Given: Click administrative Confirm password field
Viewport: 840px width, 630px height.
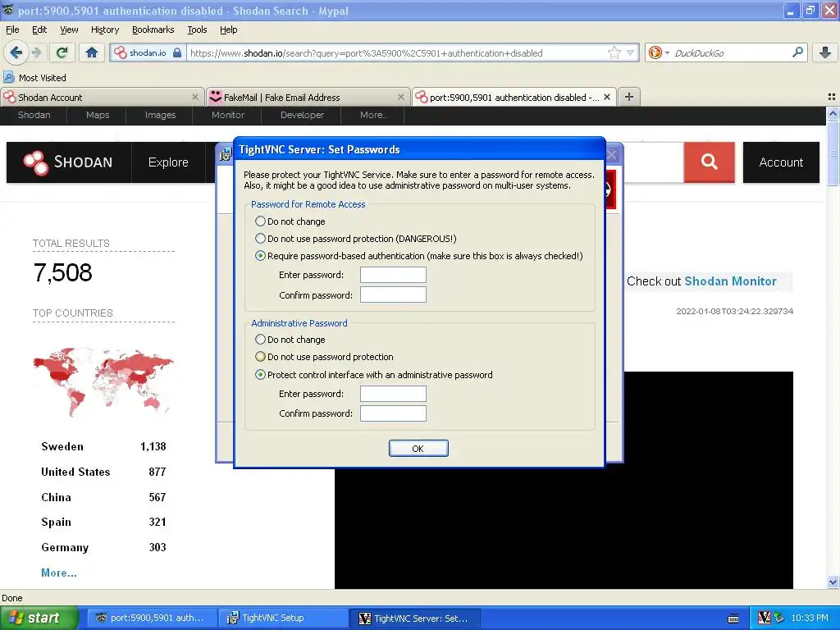Looking at the screenshot, I should pos(393,413).
